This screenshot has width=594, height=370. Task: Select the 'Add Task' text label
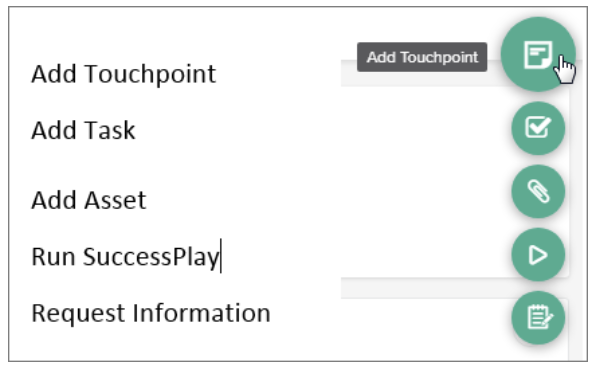pyautogui.click(x=83, y=130)
